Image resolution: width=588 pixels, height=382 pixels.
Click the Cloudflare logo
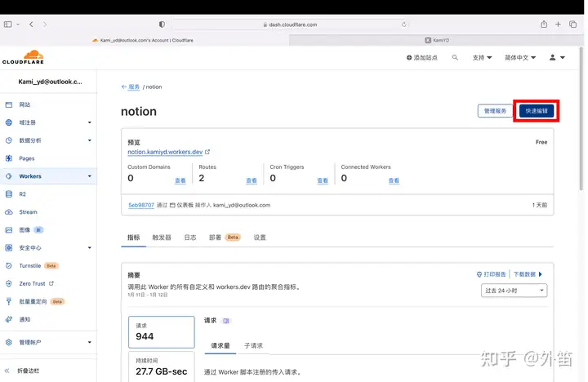[23, 57]
